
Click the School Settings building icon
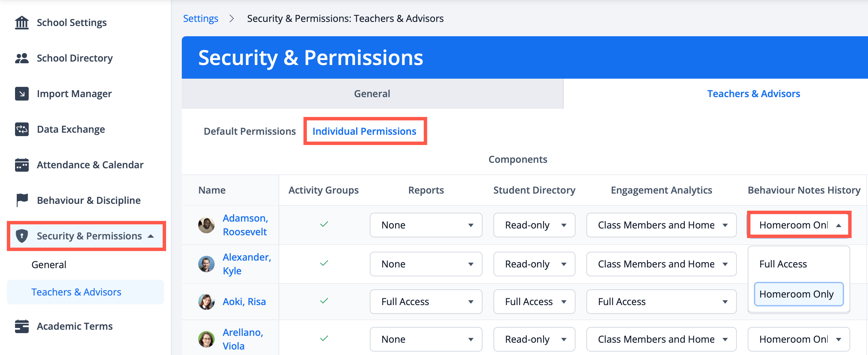(x=22, y=23)
